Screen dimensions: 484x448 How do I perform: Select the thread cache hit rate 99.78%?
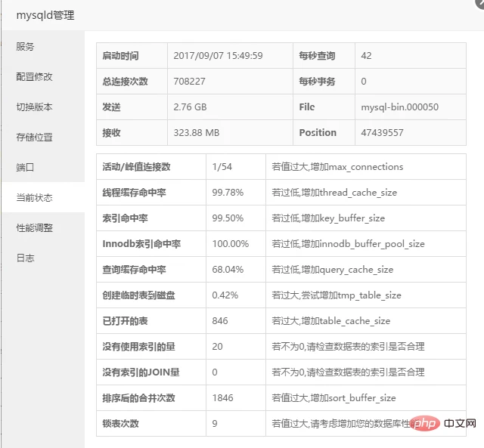pyautogui.click(x=228, y=193)
